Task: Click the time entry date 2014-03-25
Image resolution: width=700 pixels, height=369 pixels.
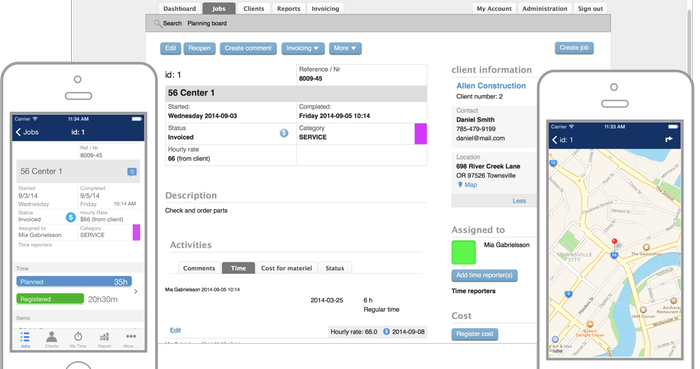Action: (x=327, y=300)
